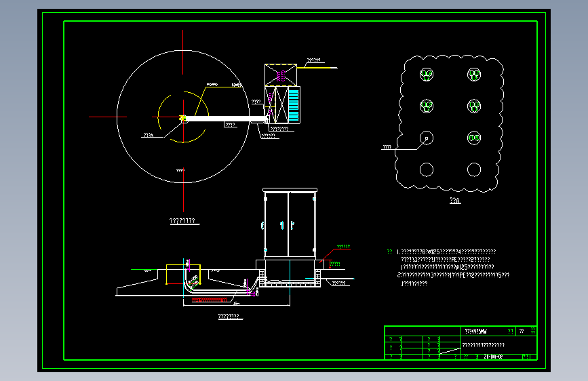Viewport: 588px width, 381px height.
Task: Select the red coil symbol below the trench section
Action: pyautogui.click(x=210, y=300)
